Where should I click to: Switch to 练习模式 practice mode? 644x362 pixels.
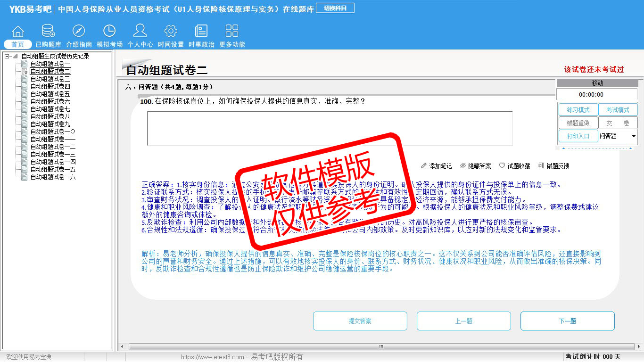tap(578, 110)
